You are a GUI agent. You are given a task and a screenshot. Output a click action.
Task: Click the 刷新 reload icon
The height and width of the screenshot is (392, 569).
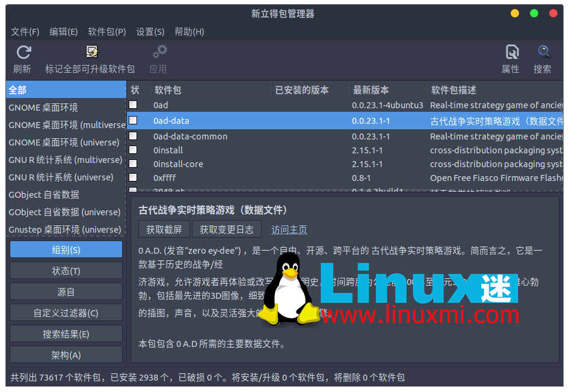pos(23,52)
